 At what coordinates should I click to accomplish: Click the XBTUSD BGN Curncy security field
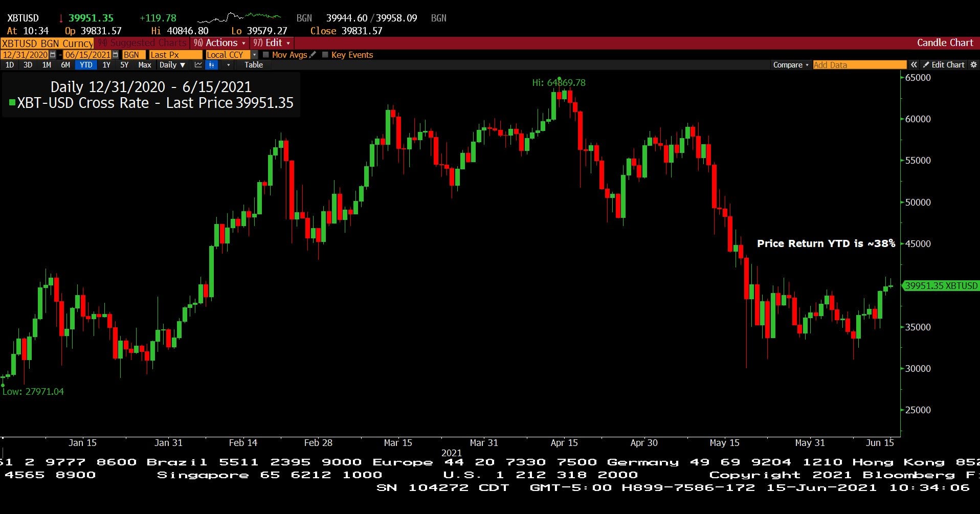tap(47, 43)
